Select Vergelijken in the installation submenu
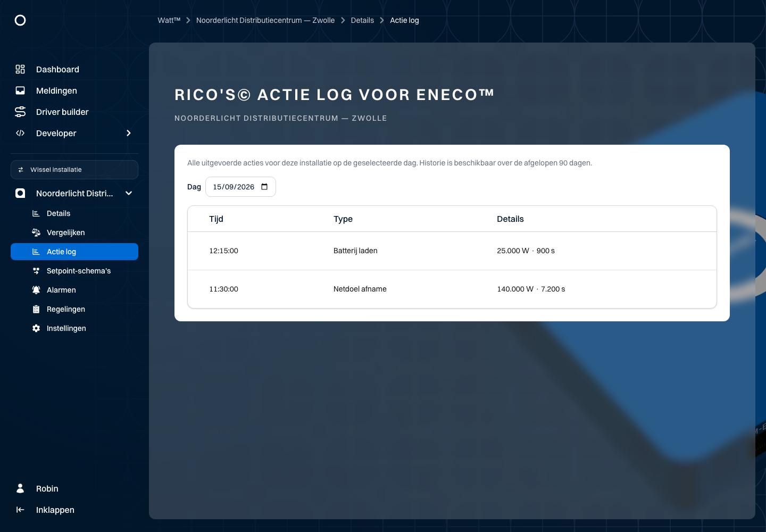766x532 pixels. [74, 232]
